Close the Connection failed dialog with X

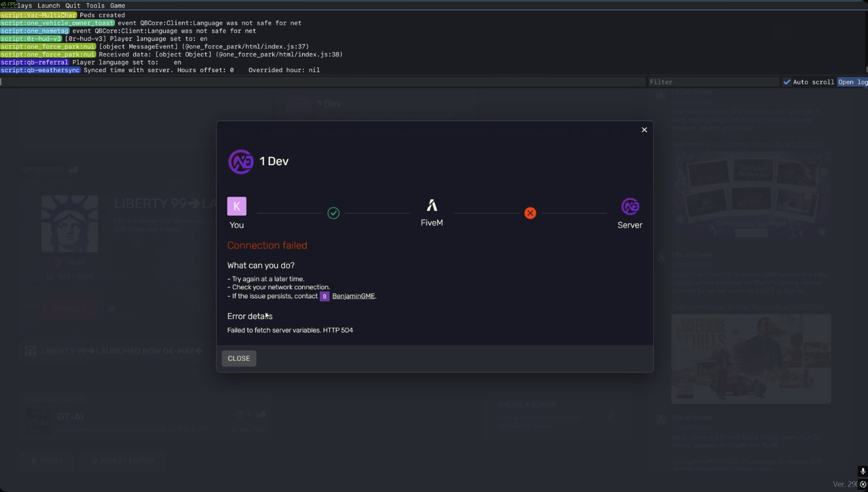[644, 130]
